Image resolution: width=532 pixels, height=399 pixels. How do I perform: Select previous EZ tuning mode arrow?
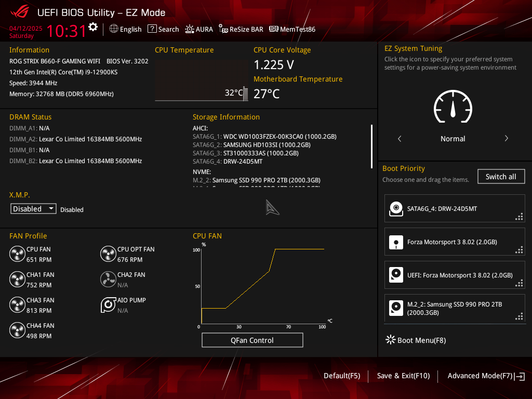click(400, 138)
